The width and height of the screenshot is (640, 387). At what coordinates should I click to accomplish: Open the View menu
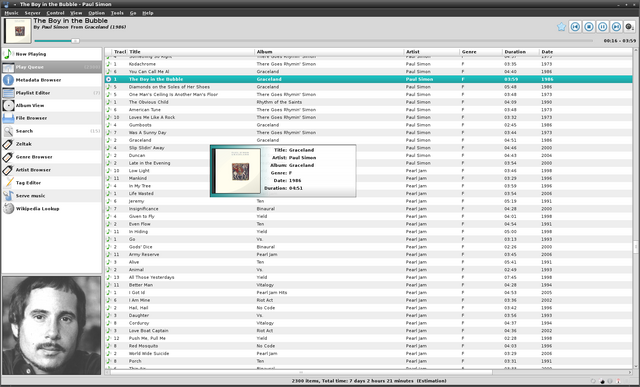76,13
